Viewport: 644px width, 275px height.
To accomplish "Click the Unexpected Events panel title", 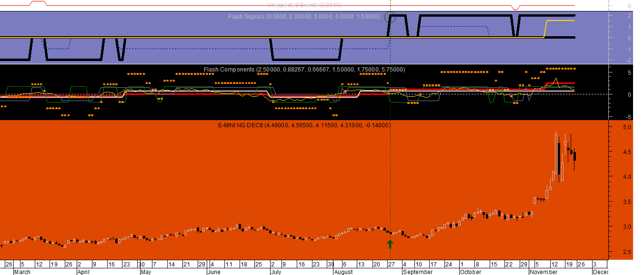I will 304,5.
